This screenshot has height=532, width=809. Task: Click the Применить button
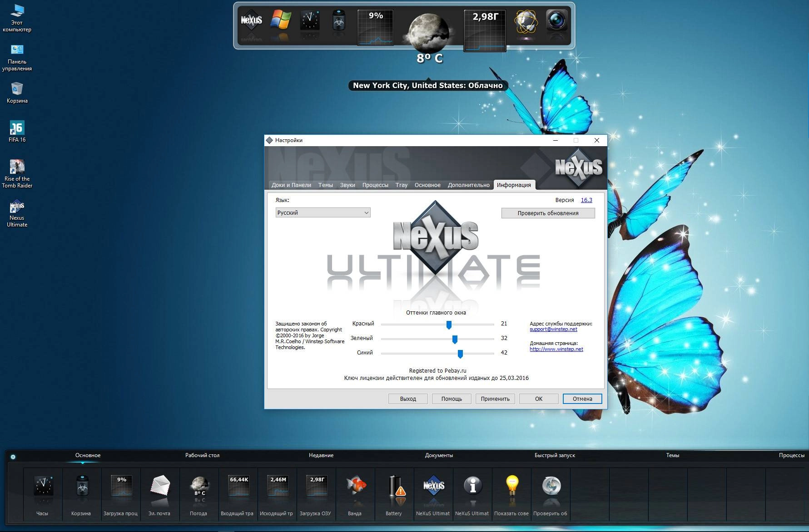click(x=495, y=399)
